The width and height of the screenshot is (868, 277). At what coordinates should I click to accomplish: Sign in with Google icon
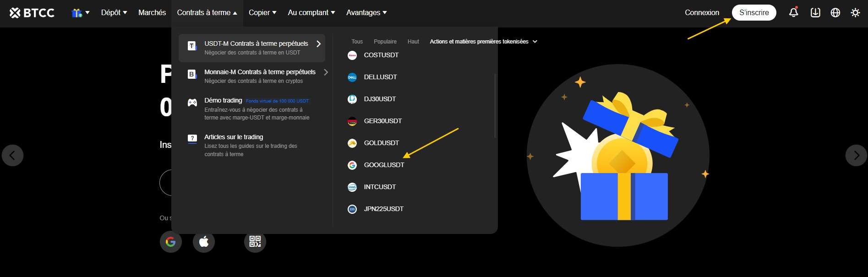point(170,241)
